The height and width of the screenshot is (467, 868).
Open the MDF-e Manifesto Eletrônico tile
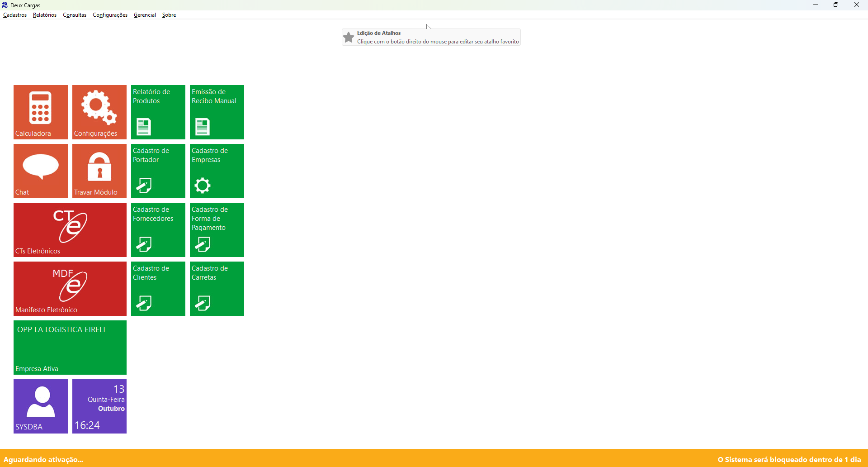point(70,289)
